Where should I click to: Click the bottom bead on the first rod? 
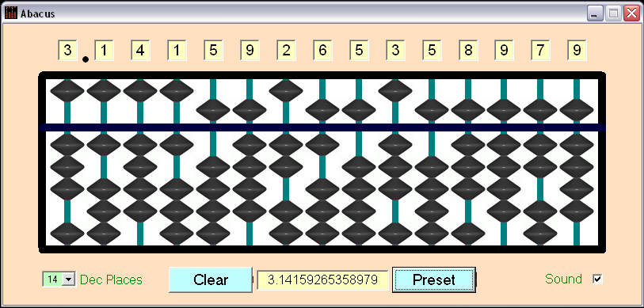pyautogui.click(x=67, y=234)
